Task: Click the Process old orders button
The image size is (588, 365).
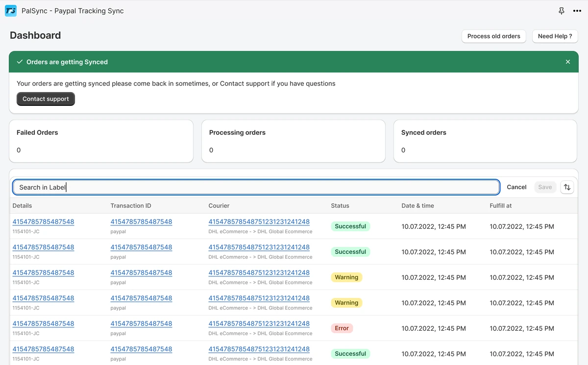Action: click(494, 36)
